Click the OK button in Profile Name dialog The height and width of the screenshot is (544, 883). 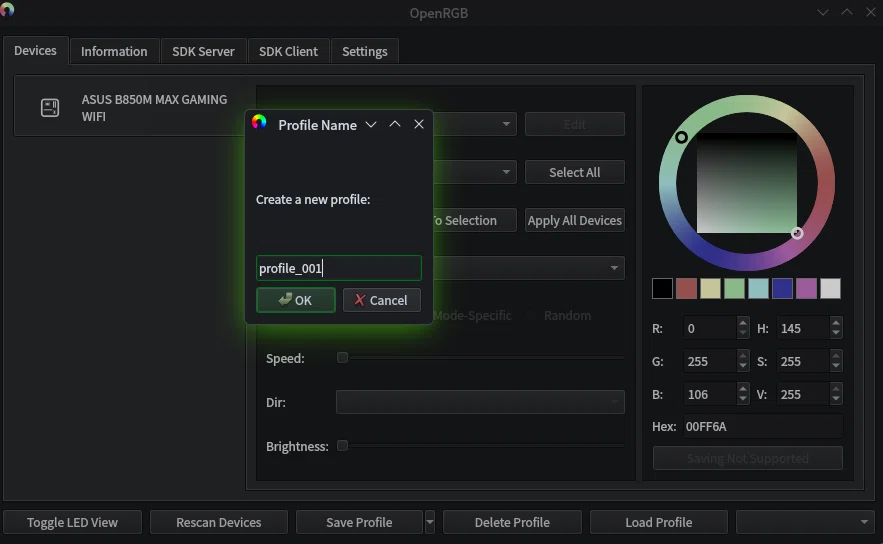click(x=296, y=300)
